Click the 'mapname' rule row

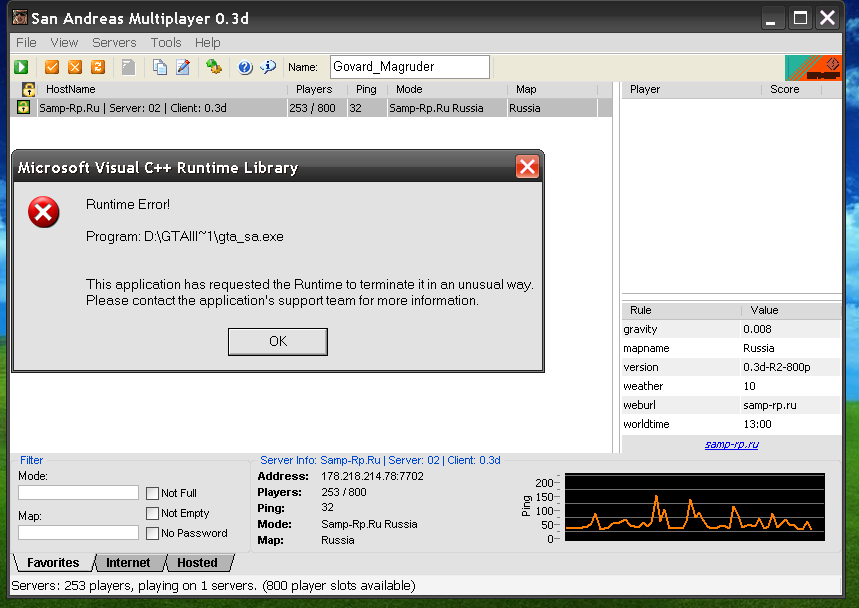pos(731,348)
